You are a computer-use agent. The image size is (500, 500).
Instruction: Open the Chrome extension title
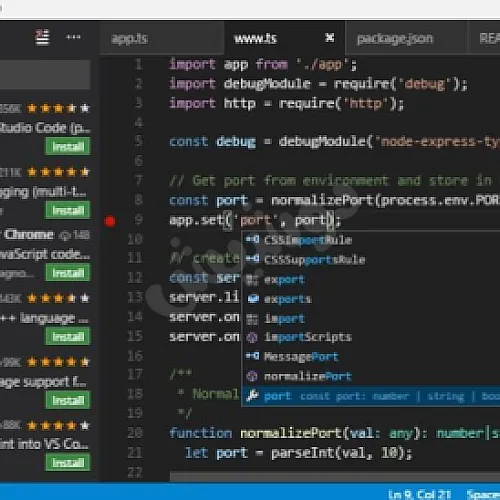coord(29,235)
